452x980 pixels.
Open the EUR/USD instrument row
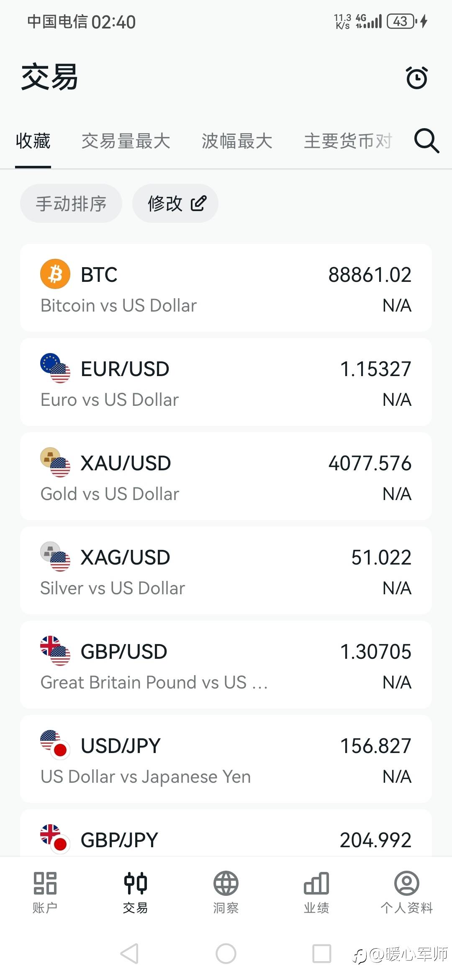tap(226, 382)
